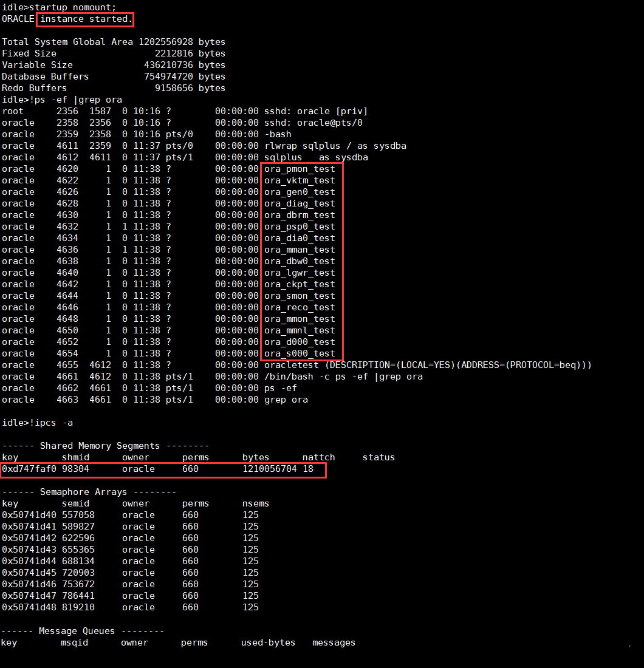This screenshot has height=668, width=644.
Task: Click the 'status' column header
Action: point(379,457)
